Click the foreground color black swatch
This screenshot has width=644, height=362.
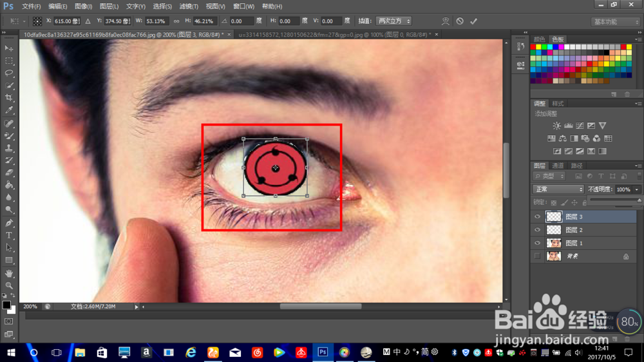pos(6,305)
